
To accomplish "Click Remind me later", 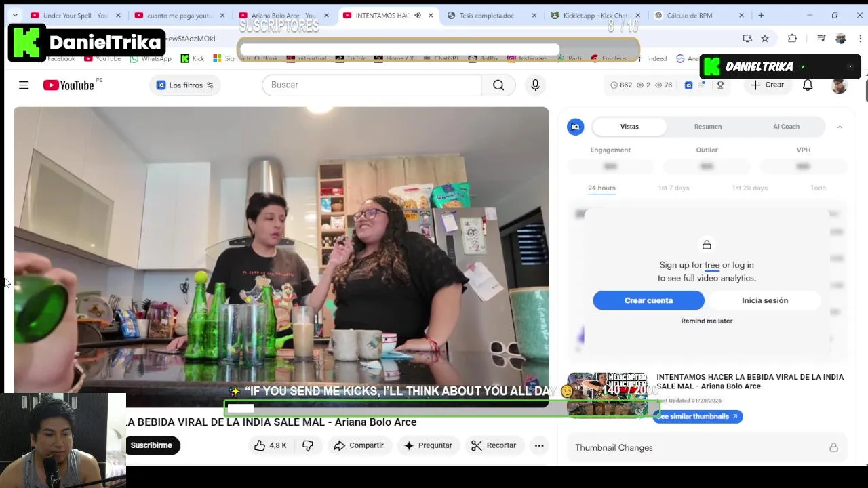I will click(707, 321).
